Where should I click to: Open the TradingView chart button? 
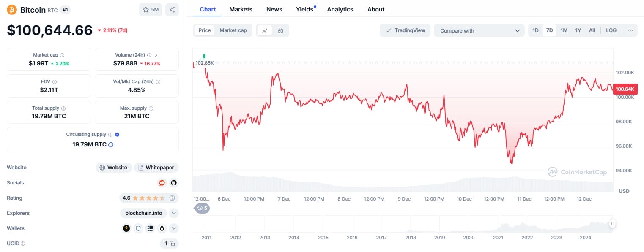405,30
